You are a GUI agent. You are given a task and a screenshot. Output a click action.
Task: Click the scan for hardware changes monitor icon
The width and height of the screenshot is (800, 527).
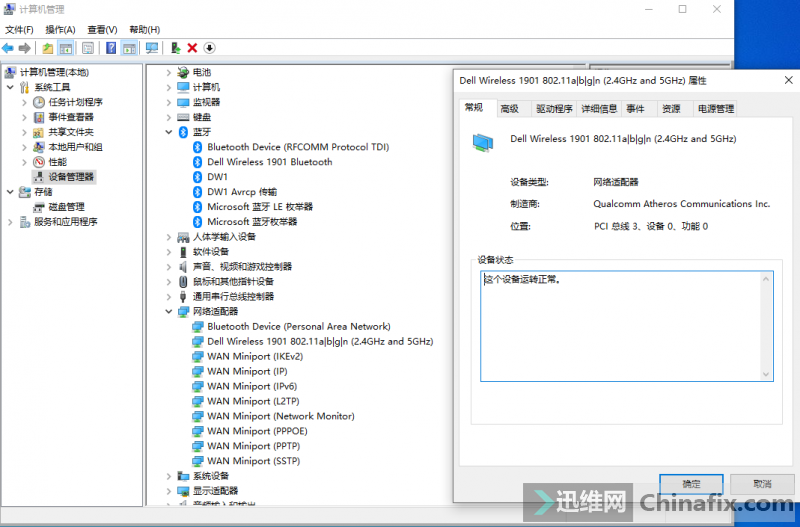(x=152, y=48)
